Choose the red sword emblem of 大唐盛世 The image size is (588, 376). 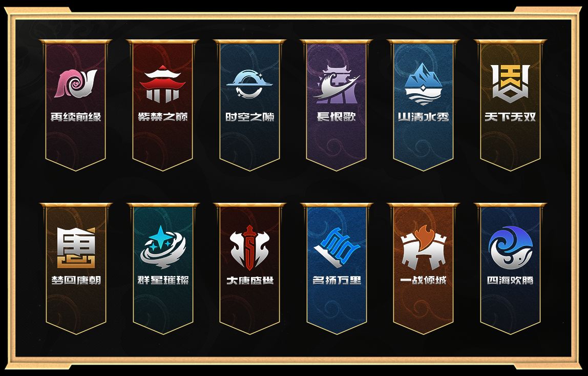[250, 248]
